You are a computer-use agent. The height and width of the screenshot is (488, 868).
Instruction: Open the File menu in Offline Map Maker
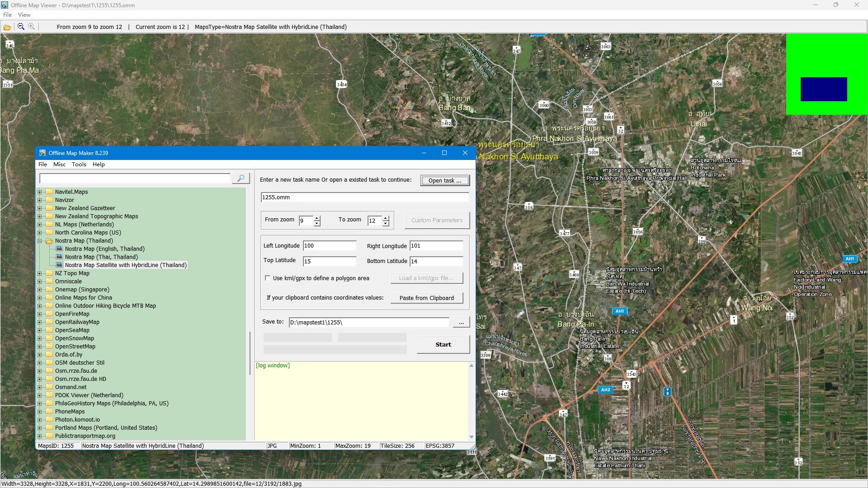[x=43, y=164]
